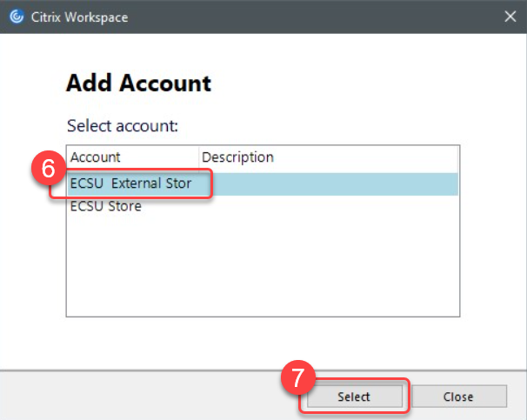Image resolution: width=527 pixels, height=420 pixels.
Task: Click the Description column header
Action: point(328,157)
